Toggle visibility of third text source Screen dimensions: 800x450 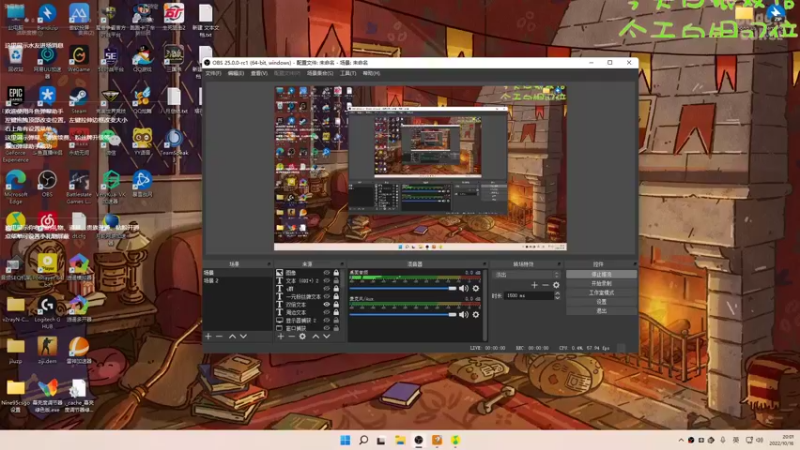click(327, 289)
